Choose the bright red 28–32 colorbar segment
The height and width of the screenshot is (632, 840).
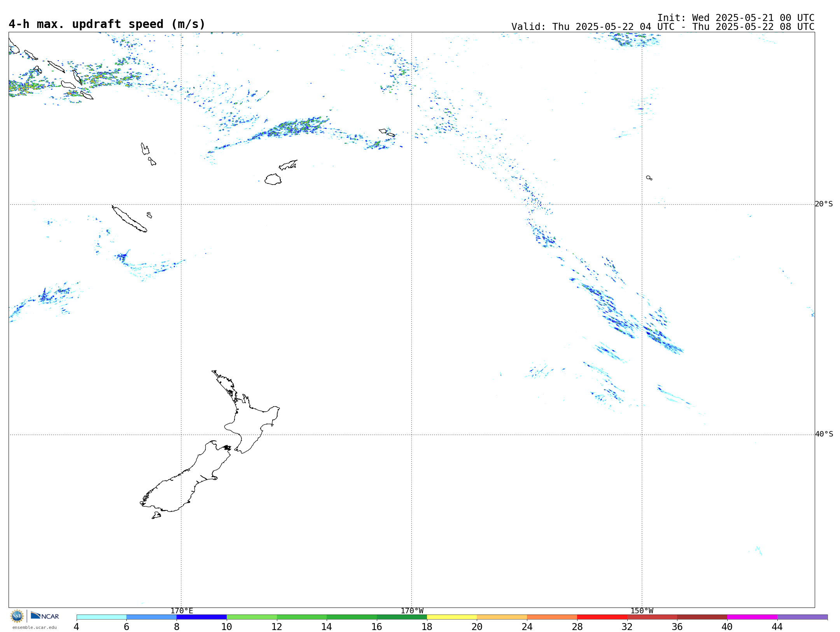tap(602, 617)
